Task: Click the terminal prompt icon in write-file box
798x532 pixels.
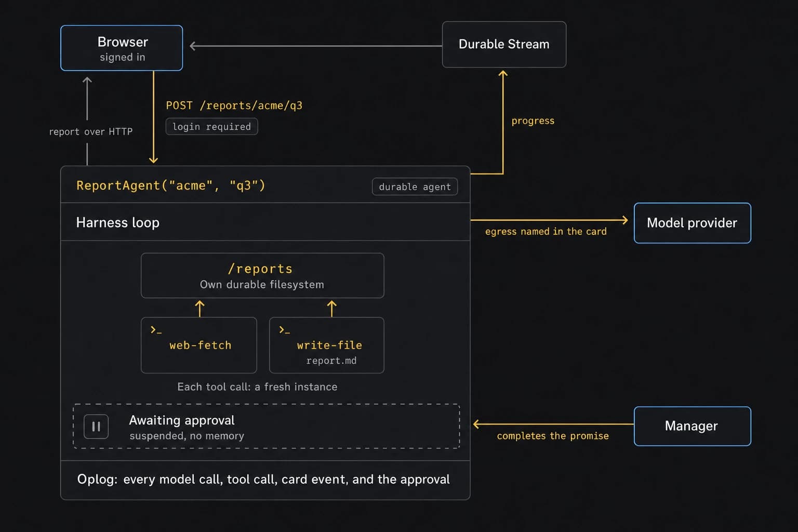Action: click(284, 330)
